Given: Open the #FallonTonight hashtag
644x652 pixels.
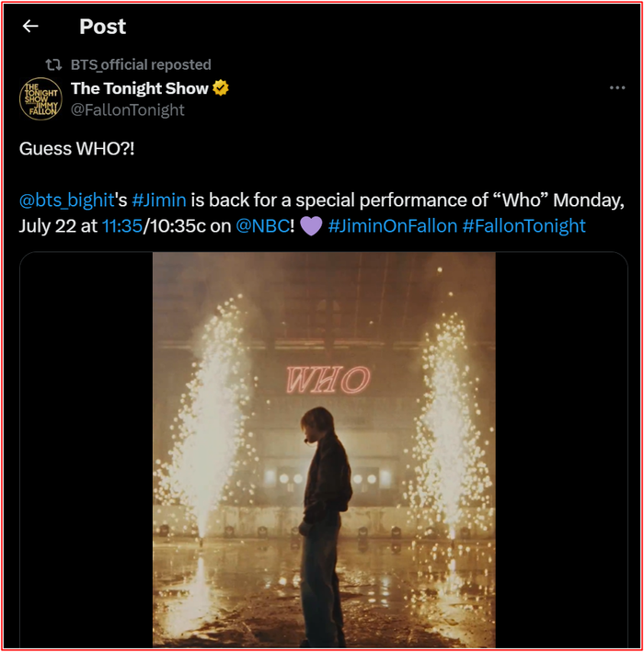Looking at the screenshot, I should click(524, 226).
